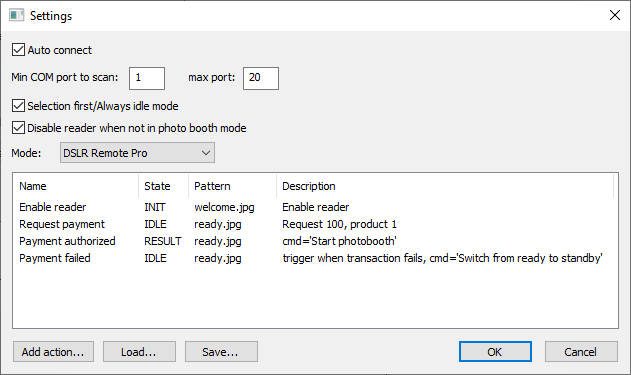Image resolution: width=631 pixels, height=375 pixels.
Task: Click ready.jpg in the Payment authorized row
Action: pyautogui.click(x=218, y=241)
